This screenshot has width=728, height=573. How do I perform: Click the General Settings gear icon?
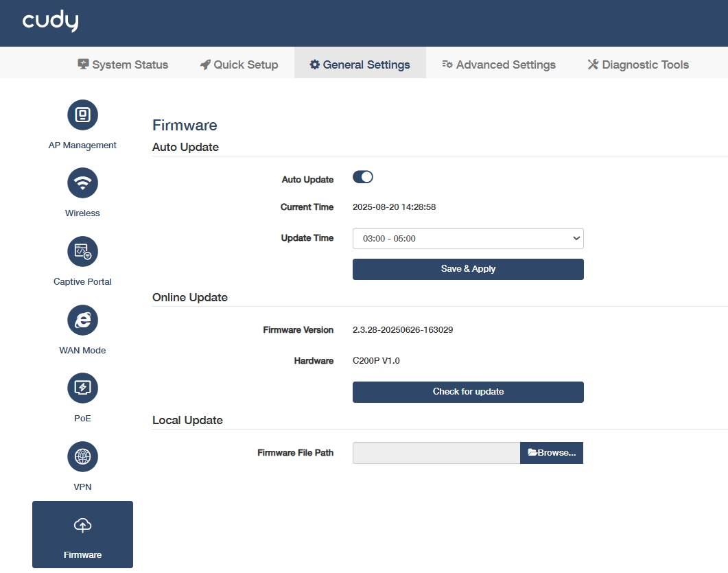click(315, 65)
